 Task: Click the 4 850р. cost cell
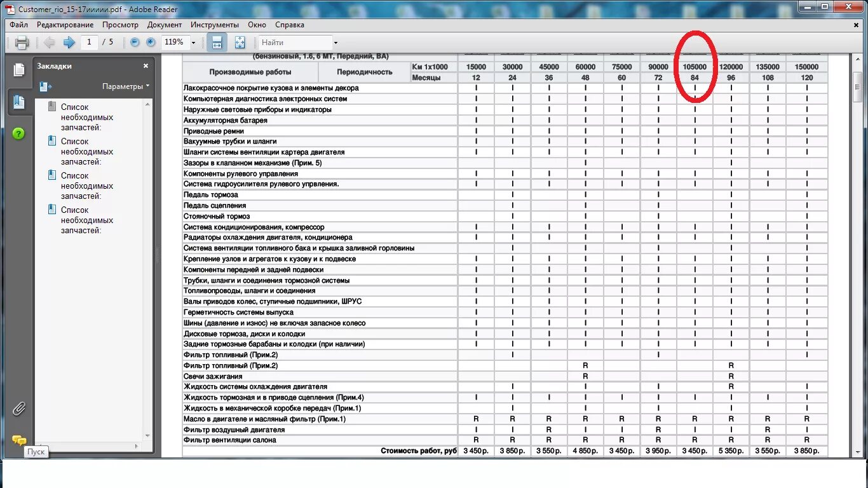585,451
